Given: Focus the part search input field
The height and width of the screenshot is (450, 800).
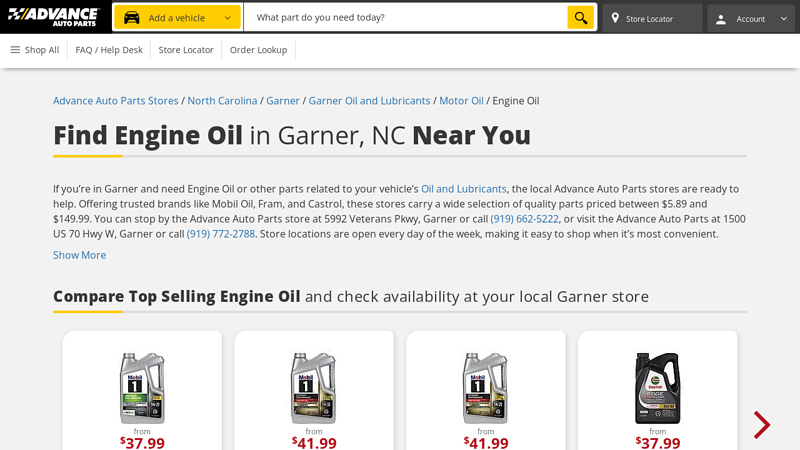Looking at the screenshot, I should (406, 17).
